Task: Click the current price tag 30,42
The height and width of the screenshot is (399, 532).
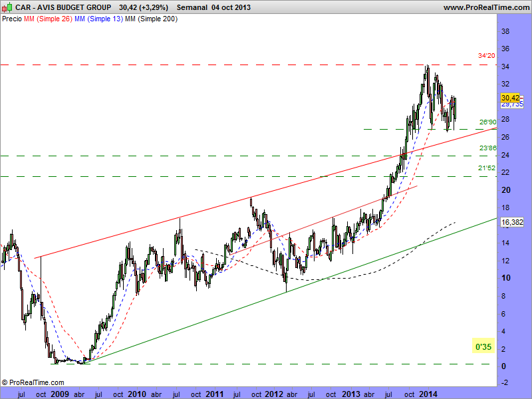Action: click(510, 98)
